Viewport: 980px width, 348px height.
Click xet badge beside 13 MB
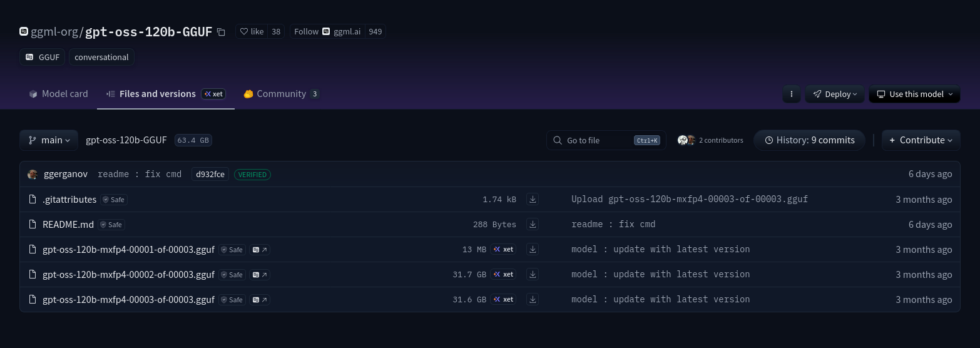503,249
